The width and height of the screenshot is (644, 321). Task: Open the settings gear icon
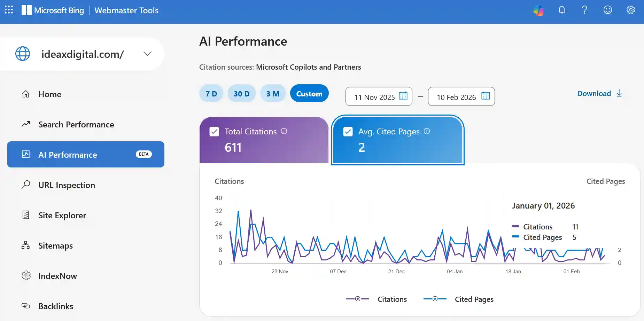[631, 10]
